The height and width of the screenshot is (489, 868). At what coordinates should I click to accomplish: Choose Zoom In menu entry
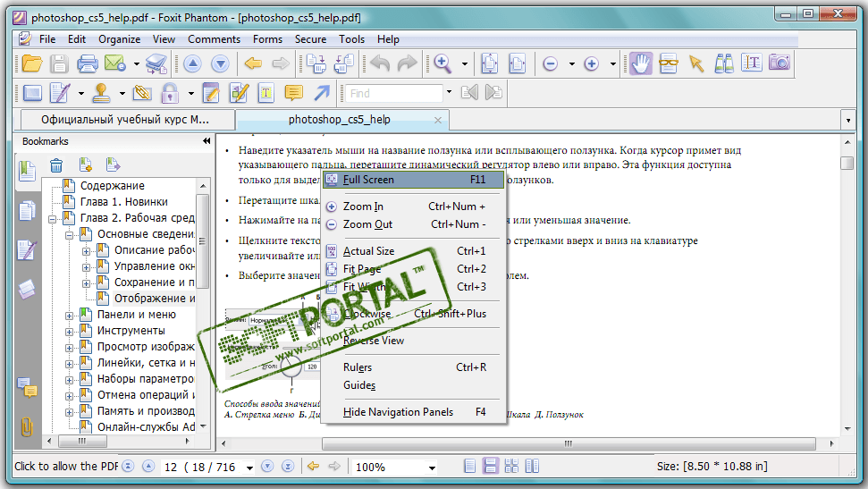point(414,207)
